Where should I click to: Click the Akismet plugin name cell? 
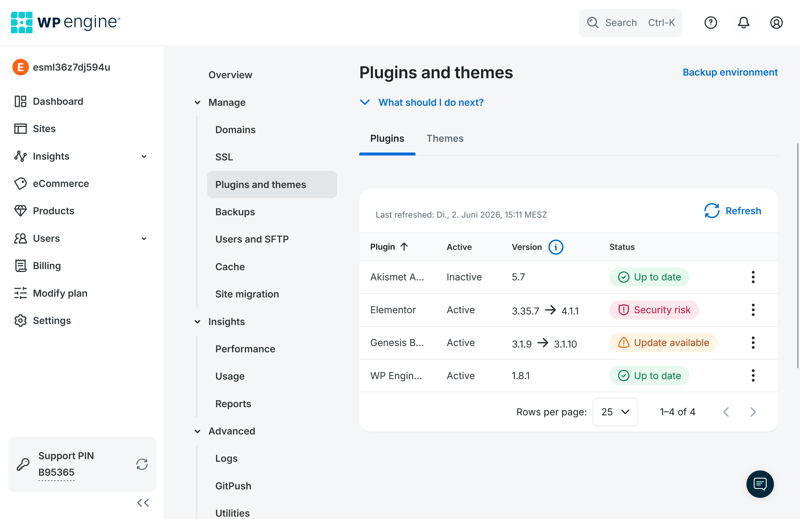(x=397, y=277)
